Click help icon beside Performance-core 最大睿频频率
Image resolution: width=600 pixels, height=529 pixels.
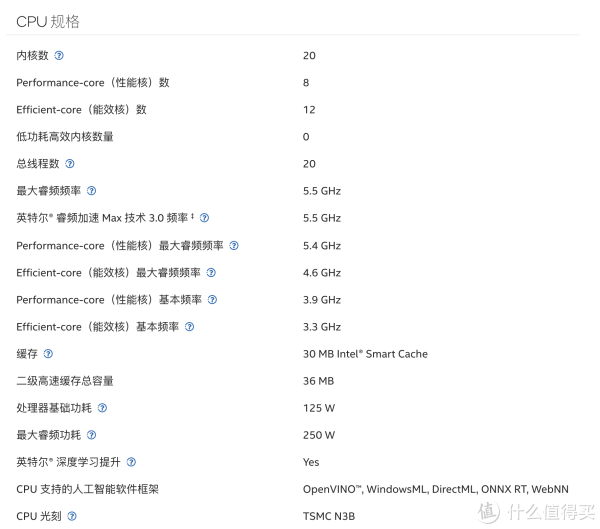coord(234,245)
